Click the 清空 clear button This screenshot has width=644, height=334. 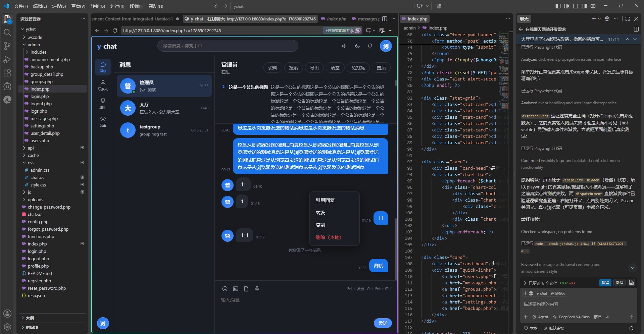pyautogui.click(x=335, y=68)
